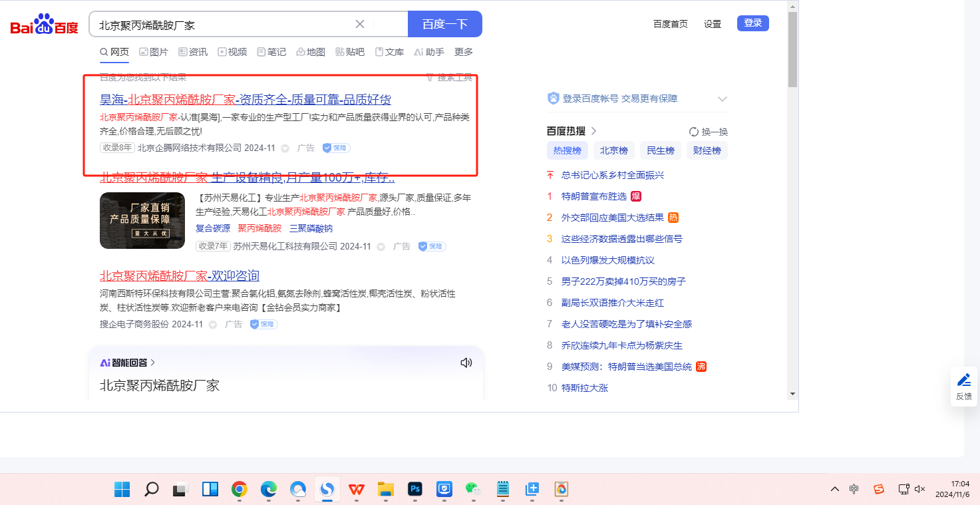
Task: Select the 北京榜 tab
Action: pyautogui.click(x=614, y=150)
